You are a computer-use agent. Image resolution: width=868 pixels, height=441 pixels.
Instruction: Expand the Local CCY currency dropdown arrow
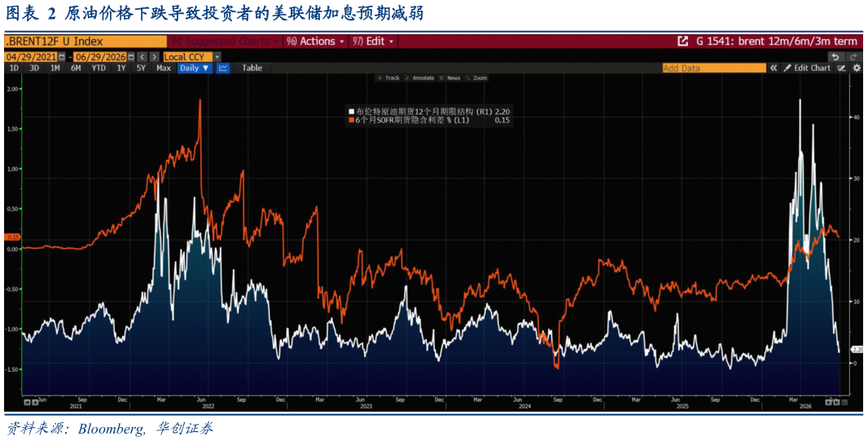pyautogui.click(x=217, y=56)
